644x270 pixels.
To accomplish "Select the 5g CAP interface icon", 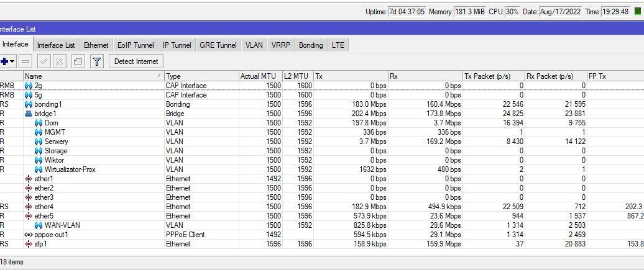I will click(29, 95).
